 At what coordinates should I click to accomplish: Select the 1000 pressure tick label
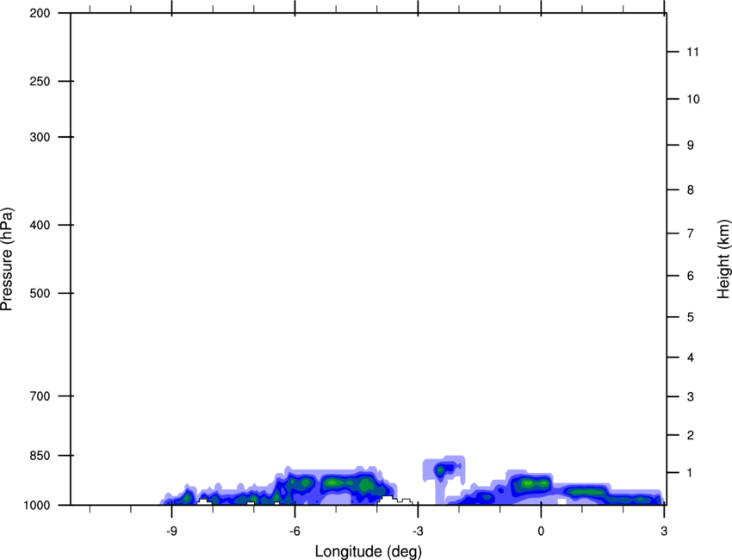click(x=37, y=505)
